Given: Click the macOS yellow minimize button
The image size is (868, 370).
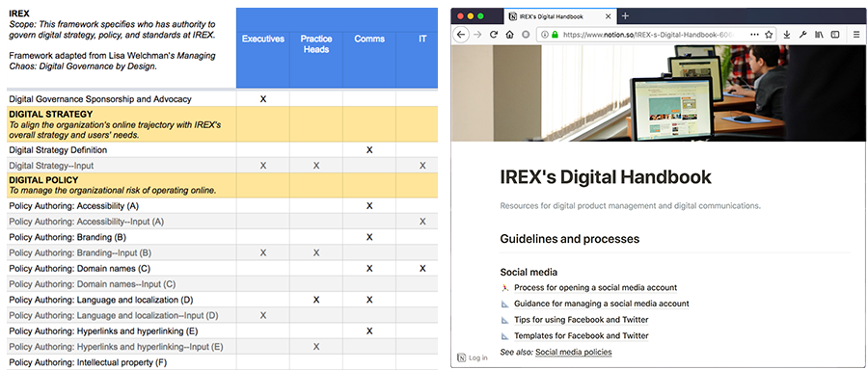Looking at the screenshot, I should point(471,16).
